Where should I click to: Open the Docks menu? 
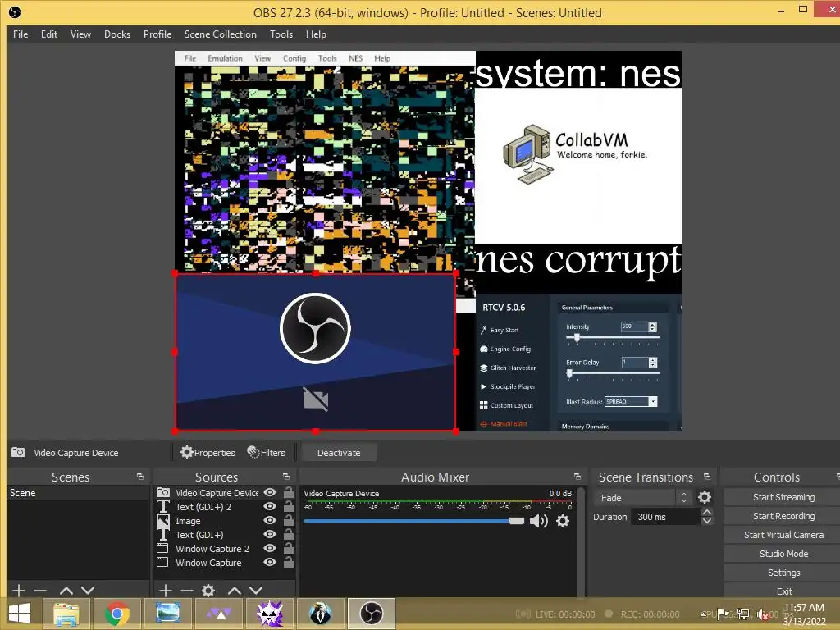(x=117, y=34)
